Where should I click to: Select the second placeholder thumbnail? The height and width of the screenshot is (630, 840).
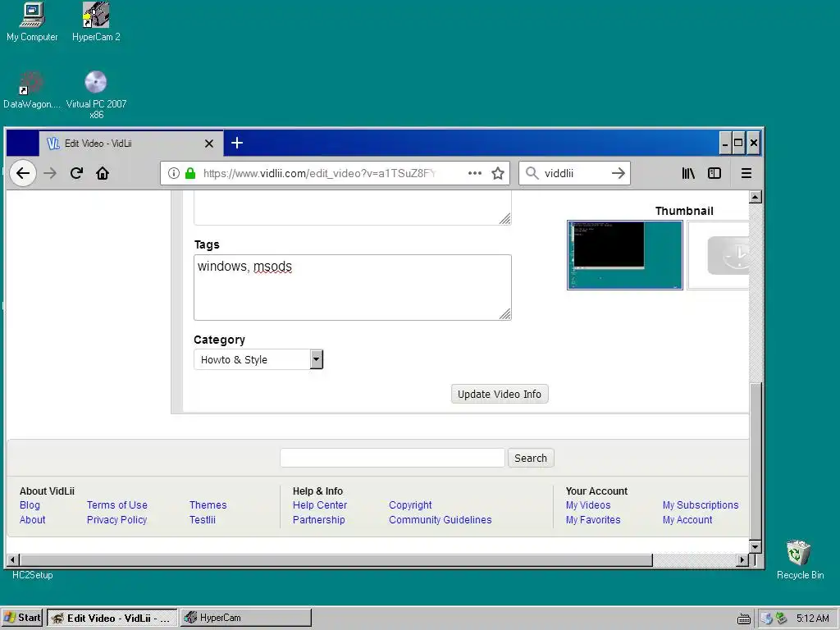click(718, 255)
